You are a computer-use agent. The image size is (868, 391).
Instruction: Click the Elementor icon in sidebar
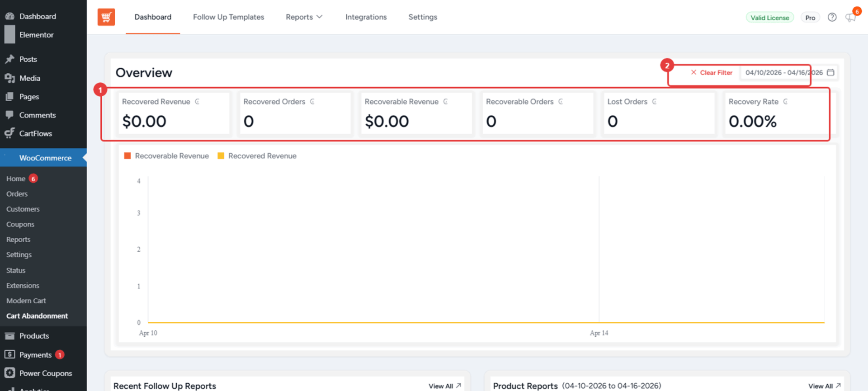click(x=9, y=35)
